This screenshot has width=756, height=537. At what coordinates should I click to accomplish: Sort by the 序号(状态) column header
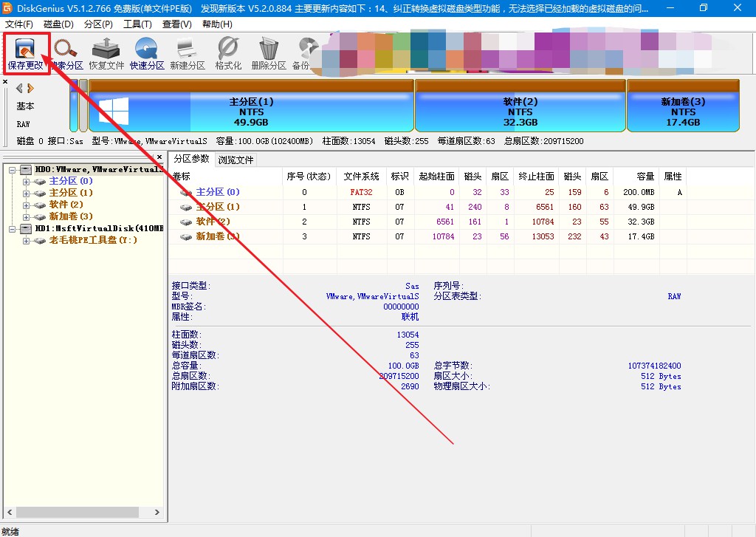309,177
